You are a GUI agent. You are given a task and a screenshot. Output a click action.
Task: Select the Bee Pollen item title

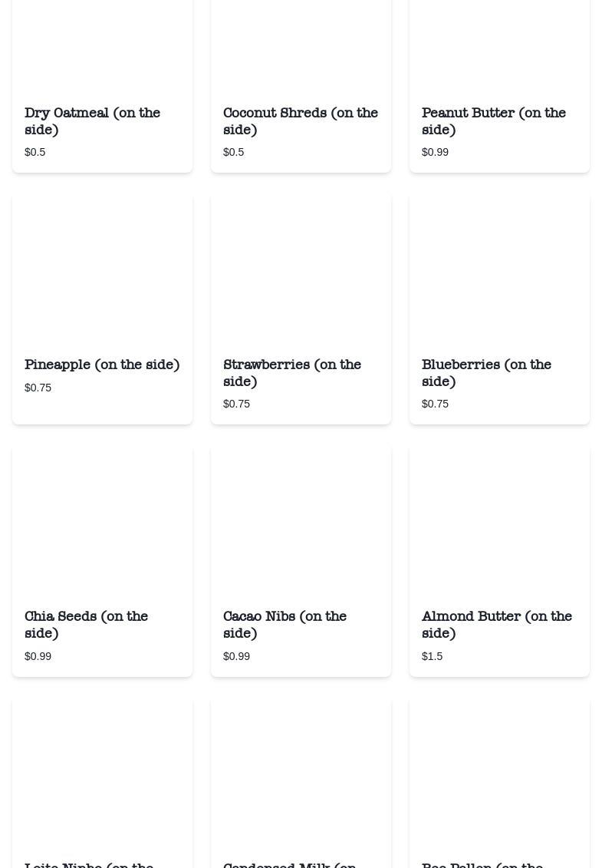[x=482, y=863]
